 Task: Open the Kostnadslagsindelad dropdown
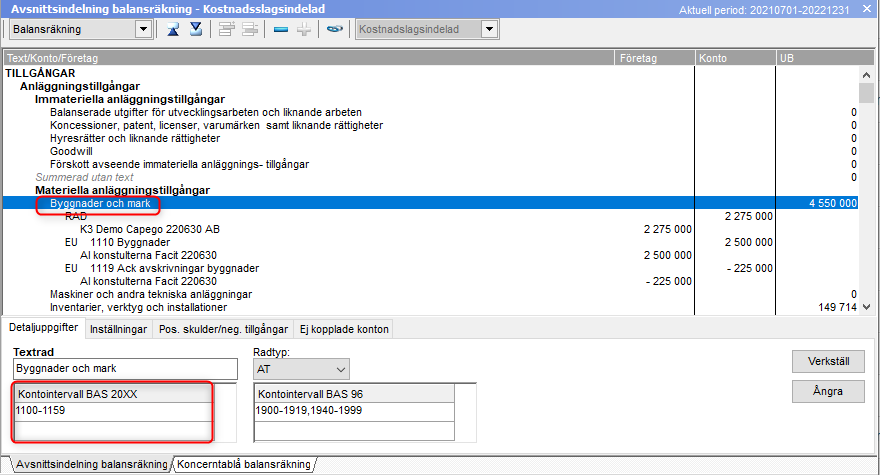pos(489,29)
